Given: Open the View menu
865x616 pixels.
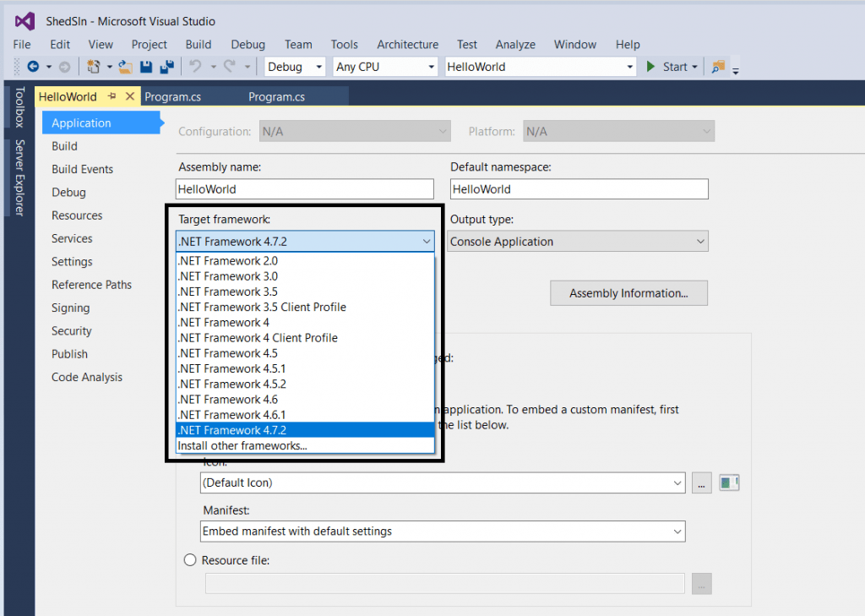Looking at the screenshot, I should click(101, 44).
